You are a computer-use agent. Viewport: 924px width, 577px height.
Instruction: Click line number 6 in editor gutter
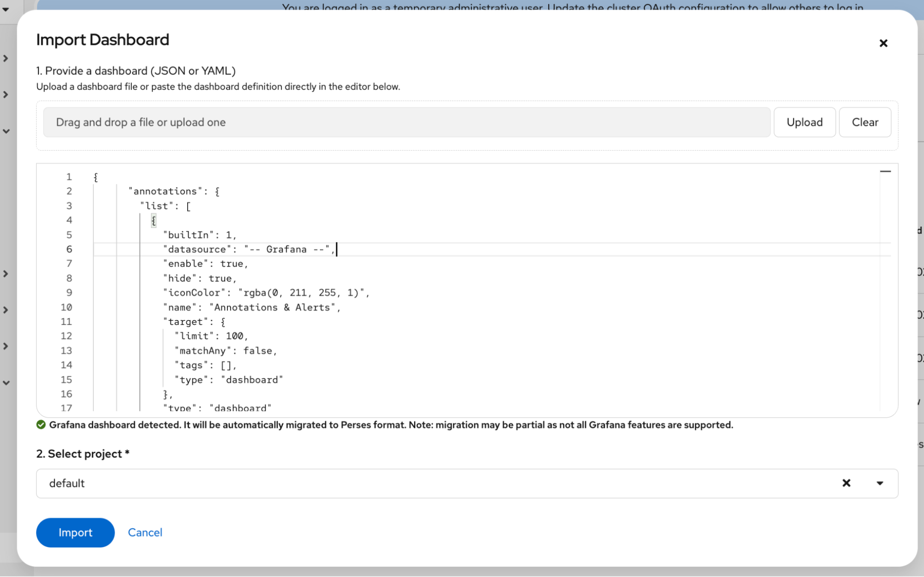point(69,249)
